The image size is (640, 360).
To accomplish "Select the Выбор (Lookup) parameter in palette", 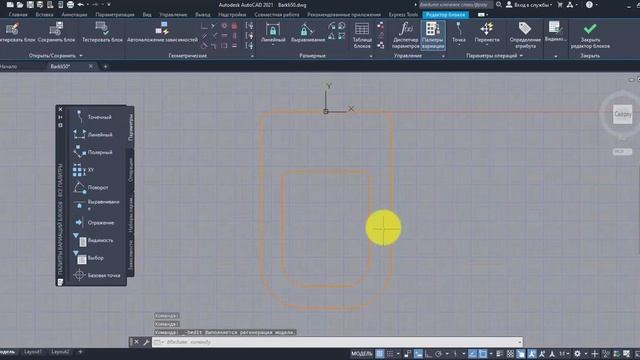I will [x=89, y=258].
